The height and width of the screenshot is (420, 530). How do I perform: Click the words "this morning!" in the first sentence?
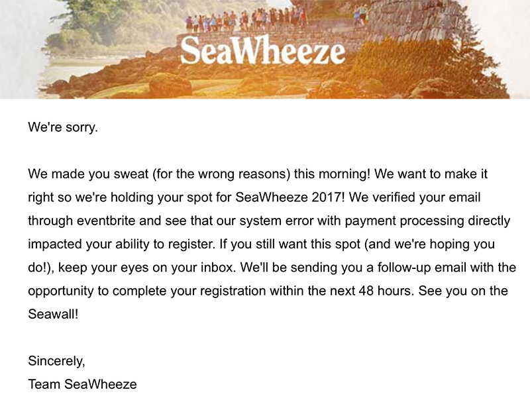point(333,174)
